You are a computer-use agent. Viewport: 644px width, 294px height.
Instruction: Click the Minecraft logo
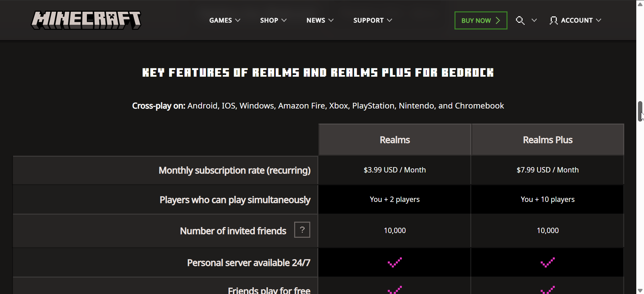pyautogui.click(x=86, y=20)
